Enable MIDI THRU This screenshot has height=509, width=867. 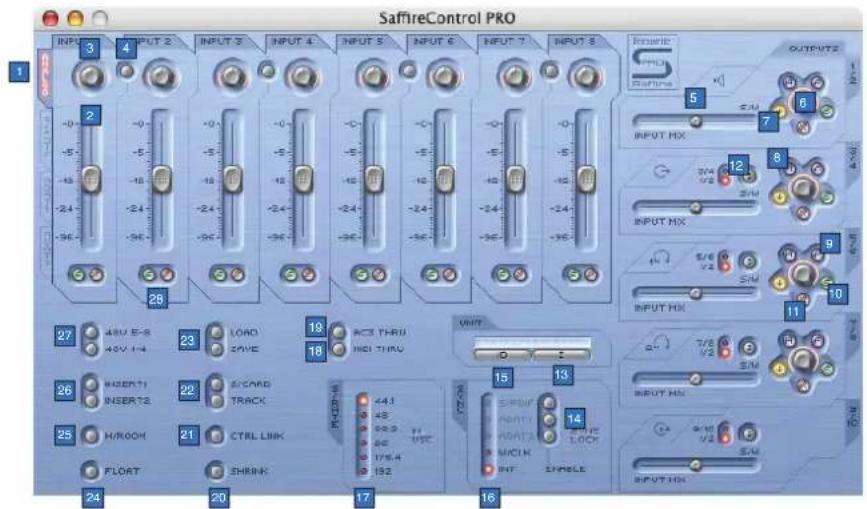(x=338, y=349)
